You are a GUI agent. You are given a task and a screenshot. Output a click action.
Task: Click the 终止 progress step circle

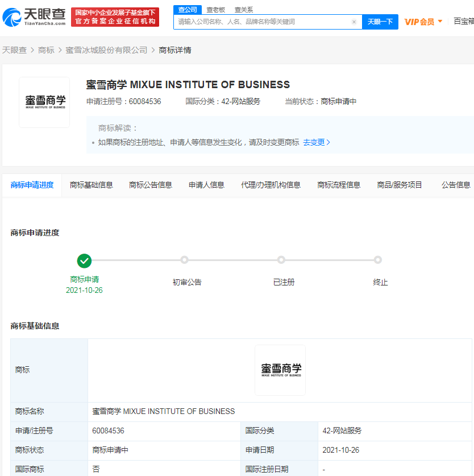[378, 260]
